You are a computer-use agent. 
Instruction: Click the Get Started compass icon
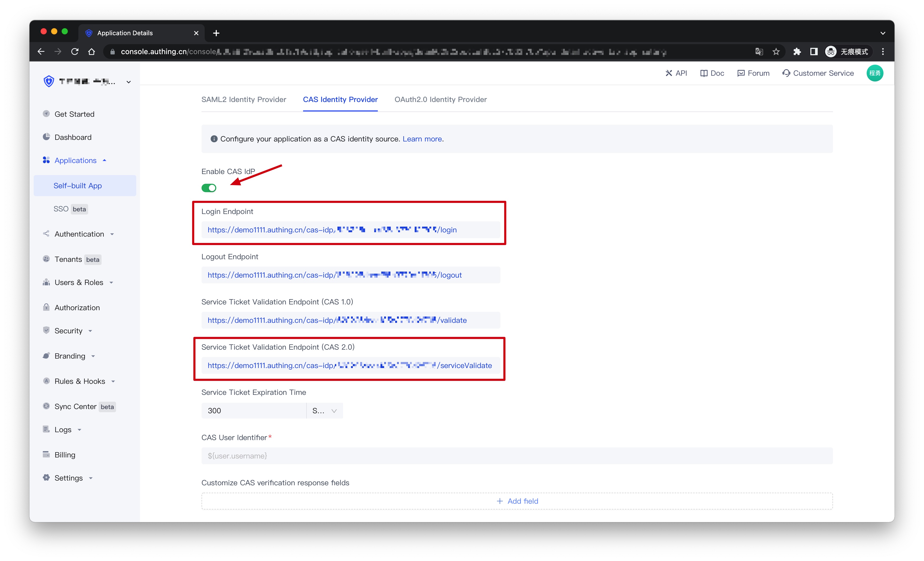(46, 113)
